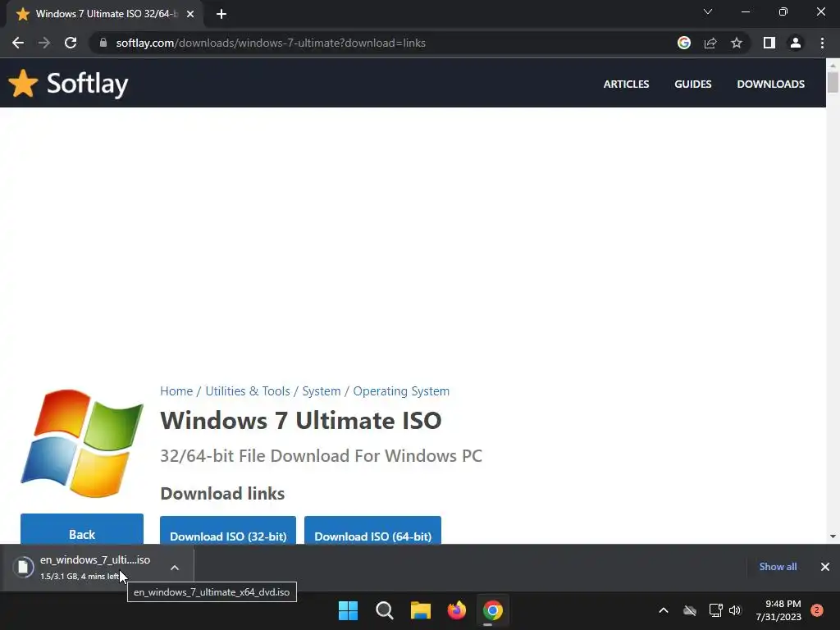The height and width of the screenshot is (630, 840).
Task: Open the downloading iso file item
Action: pos(84,568)
